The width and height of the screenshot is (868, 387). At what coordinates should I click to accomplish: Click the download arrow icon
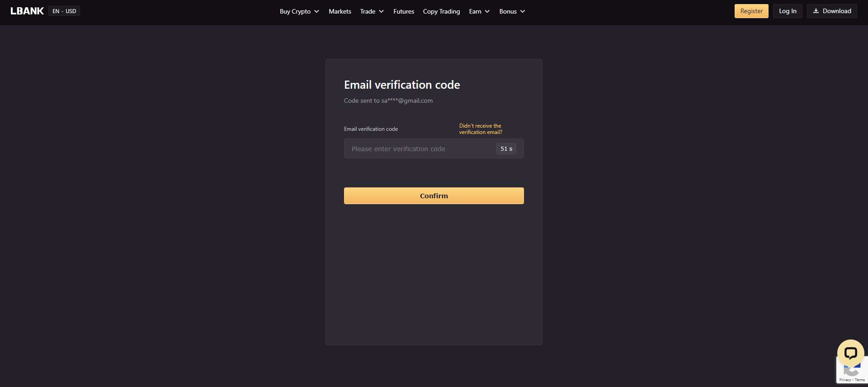click(816, 11)
